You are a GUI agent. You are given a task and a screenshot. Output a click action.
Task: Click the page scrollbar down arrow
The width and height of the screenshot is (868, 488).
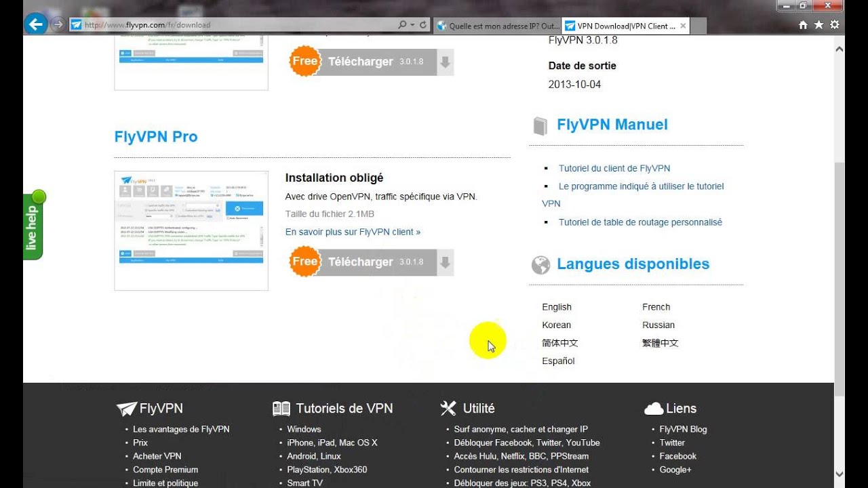[840, 474]
